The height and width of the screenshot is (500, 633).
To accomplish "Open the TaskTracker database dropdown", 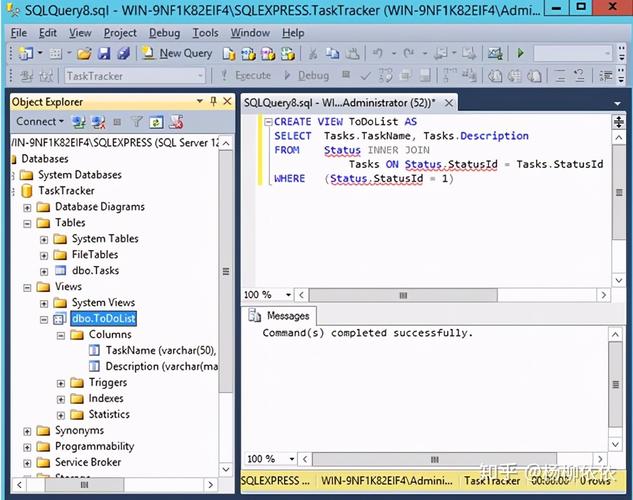I will pos(199,75).
